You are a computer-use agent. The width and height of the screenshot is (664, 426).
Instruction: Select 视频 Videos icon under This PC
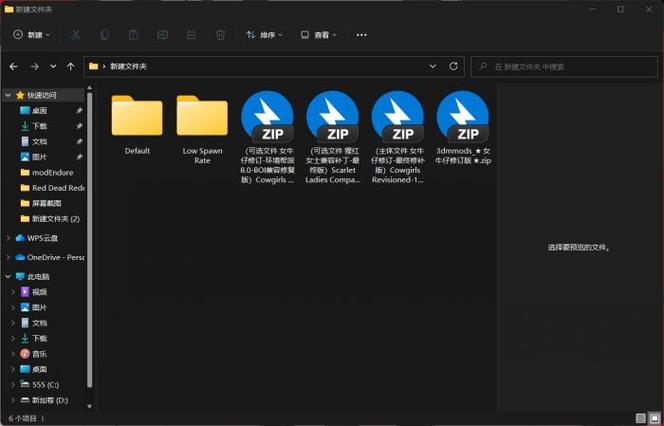coord(25,292)
